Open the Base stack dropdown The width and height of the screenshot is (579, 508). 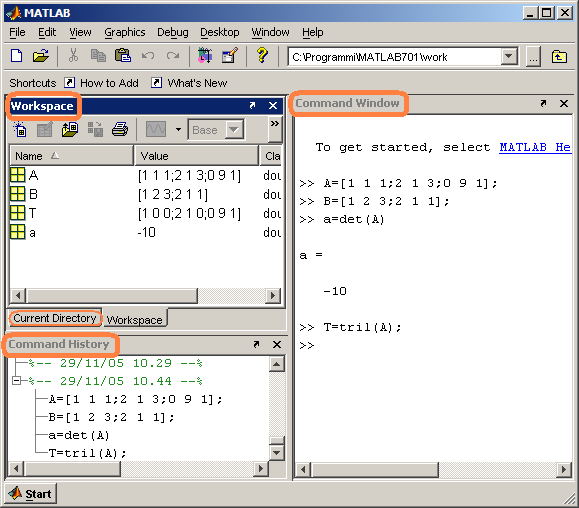[x=216, y=130]
